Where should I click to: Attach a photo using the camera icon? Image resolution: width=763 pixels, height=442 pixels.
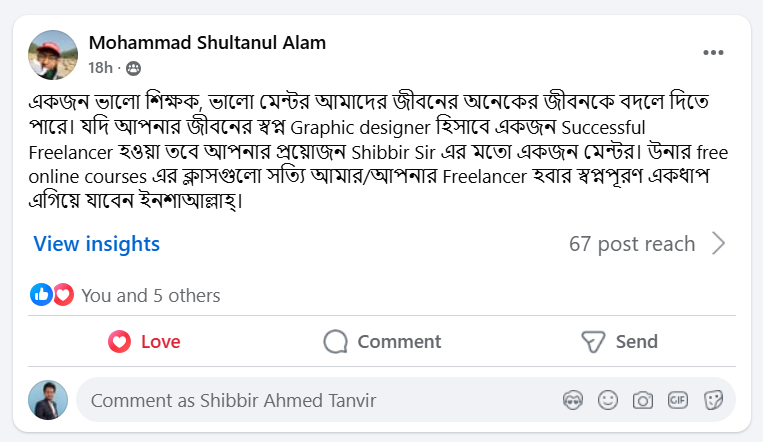643,400
